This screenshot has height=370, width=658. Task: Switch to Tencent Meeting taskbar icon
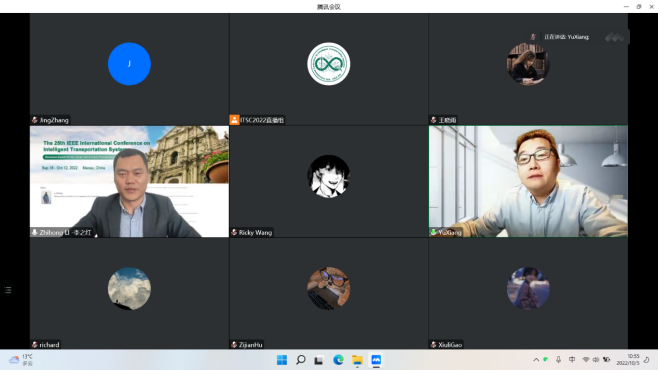tap(376, 360)
